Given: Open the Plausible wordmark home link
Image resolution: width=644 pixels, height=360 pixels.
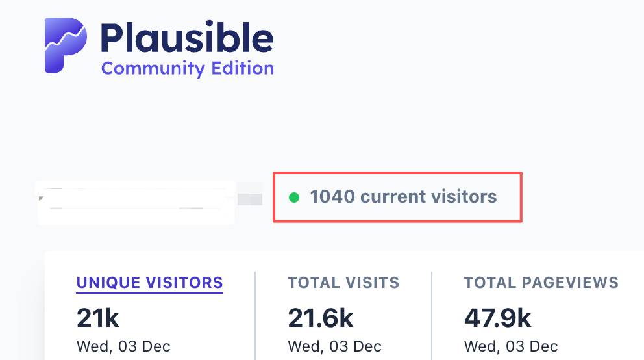Looking at the screenshot, I should pyautogui.click(x=187, y=38).
